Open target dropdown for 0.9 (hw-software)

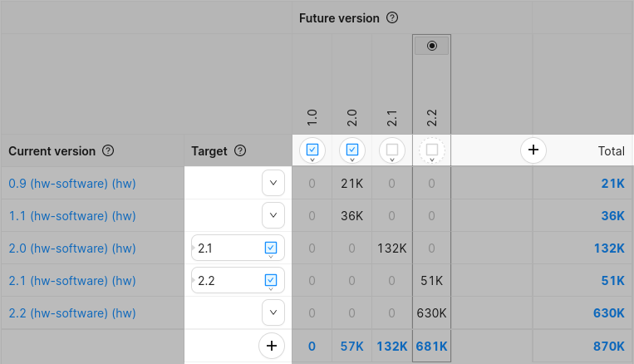pos(273,183)
